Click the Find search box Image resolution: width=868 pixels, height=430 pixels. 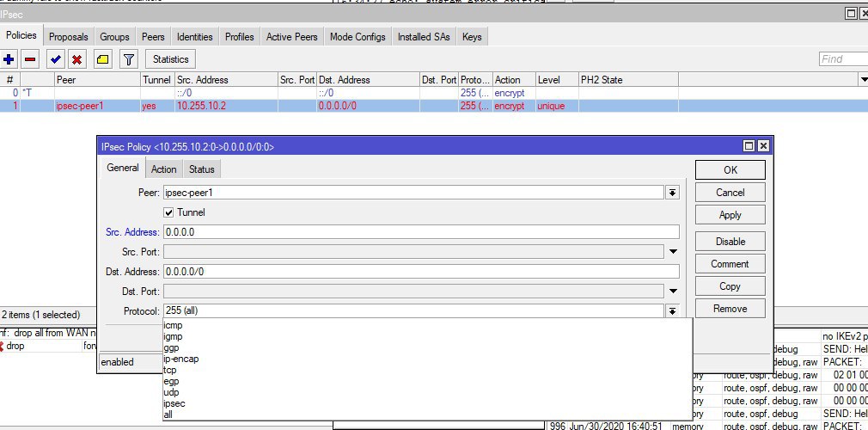(843, 59)
